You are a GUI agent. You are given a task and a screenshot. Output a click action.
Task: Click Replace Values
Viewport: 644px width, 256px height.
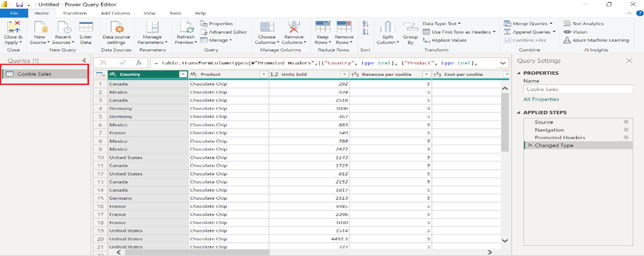445,40
